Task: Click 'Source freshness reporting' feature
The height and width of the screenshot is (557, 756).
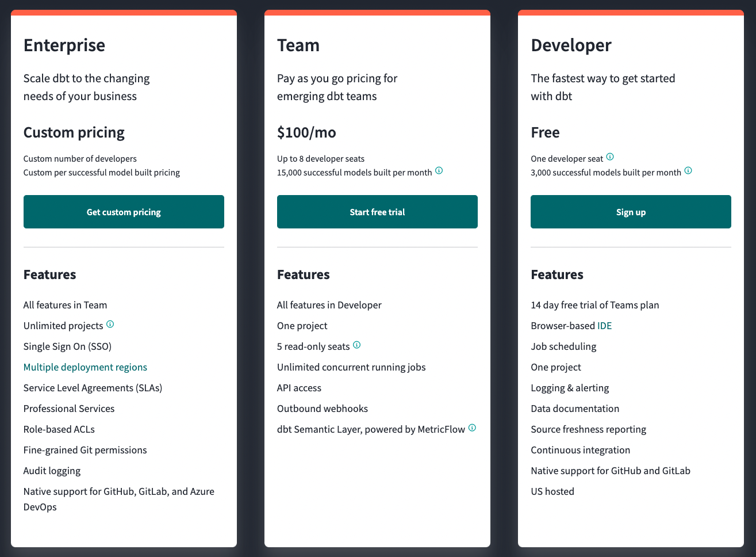Action: [588, 429]
